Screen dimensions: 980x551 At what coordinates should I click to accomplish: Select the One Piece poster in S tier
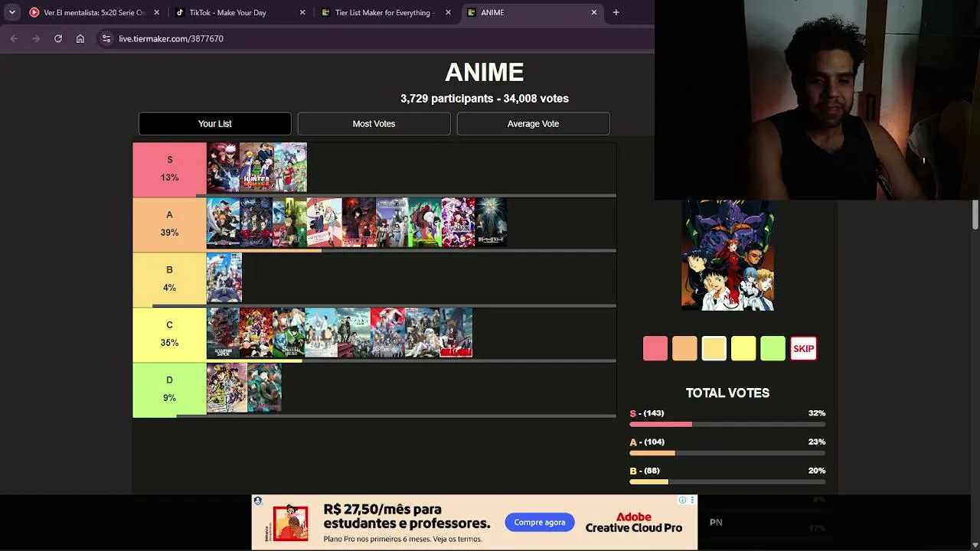click(x=290, y=167)
